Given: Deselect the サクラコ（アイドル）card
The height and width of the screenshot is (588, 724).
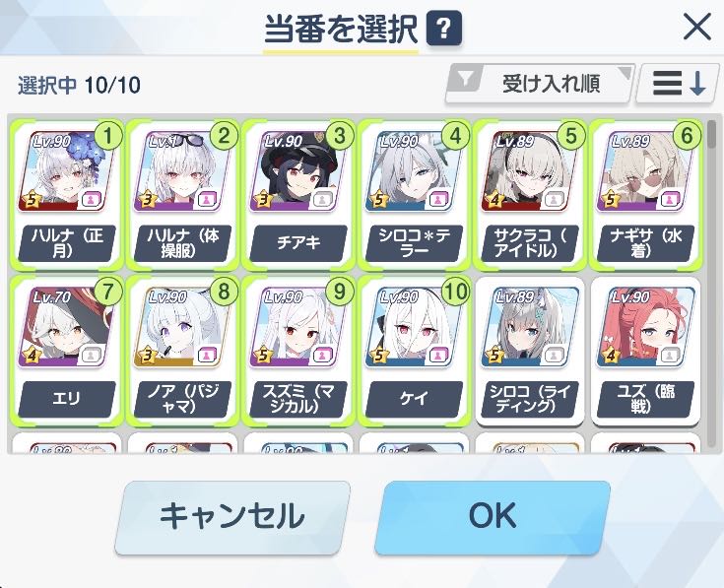Looking at the screenshot, I should (530, 195).
